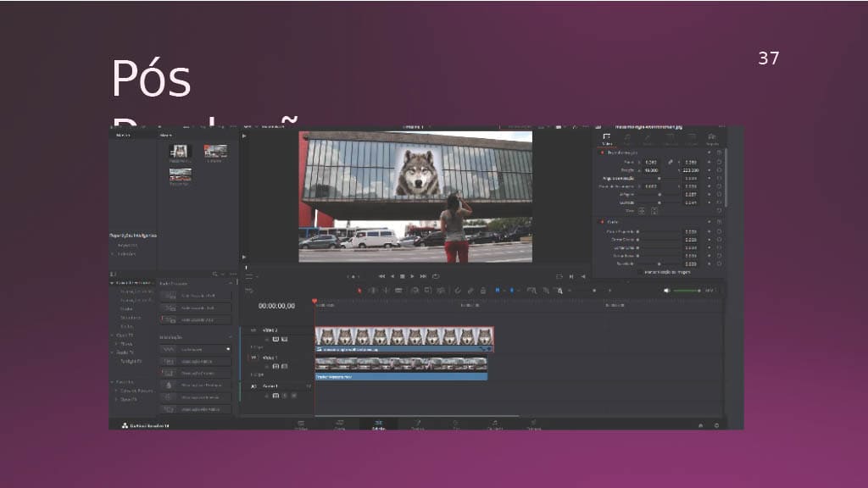Choose the Blade Edit Mode tool
The width and height of the screenshot is (868, 488).
[398, 291]
